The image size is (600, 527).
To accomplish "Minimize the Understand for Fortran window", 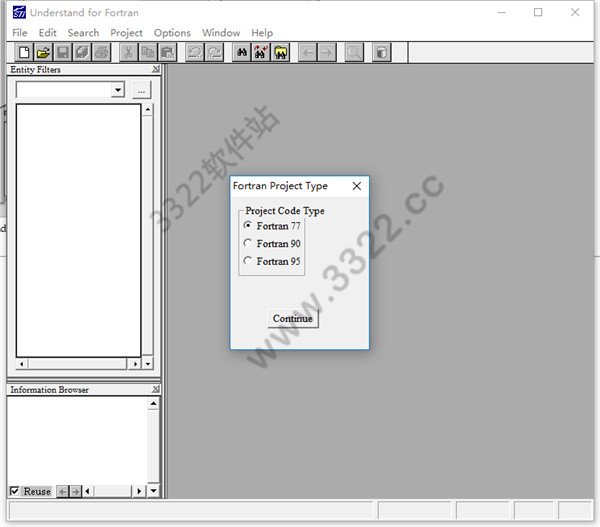I will click(x=502, y=13).
